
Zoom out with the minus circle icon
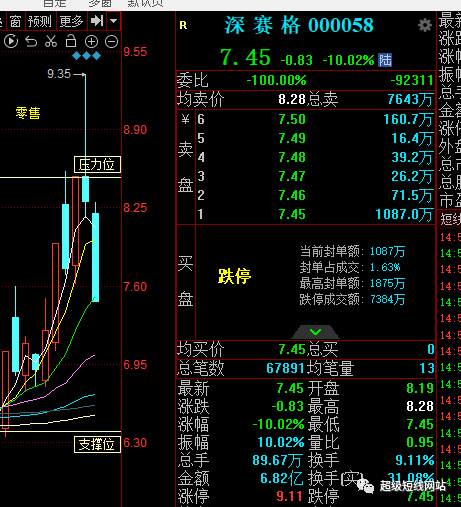111,42
